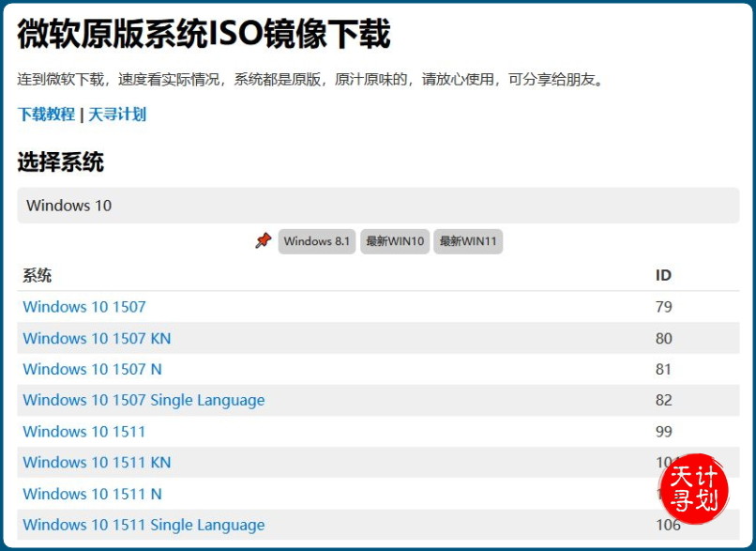Open Windows 10 1507 KN download page
Screen dimensions: 756x551
[x=97, y=338]
